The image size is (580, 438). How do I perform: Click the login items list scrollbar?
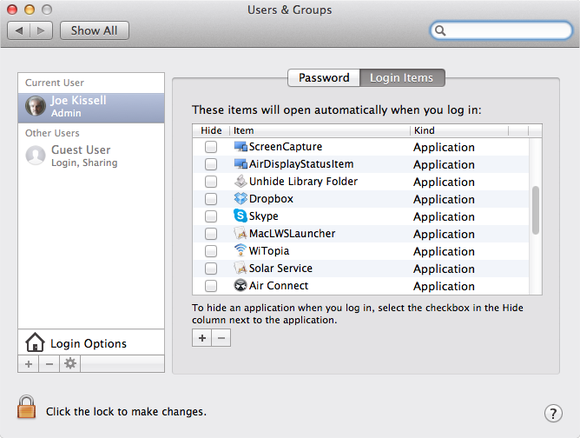tap(535, 210)
